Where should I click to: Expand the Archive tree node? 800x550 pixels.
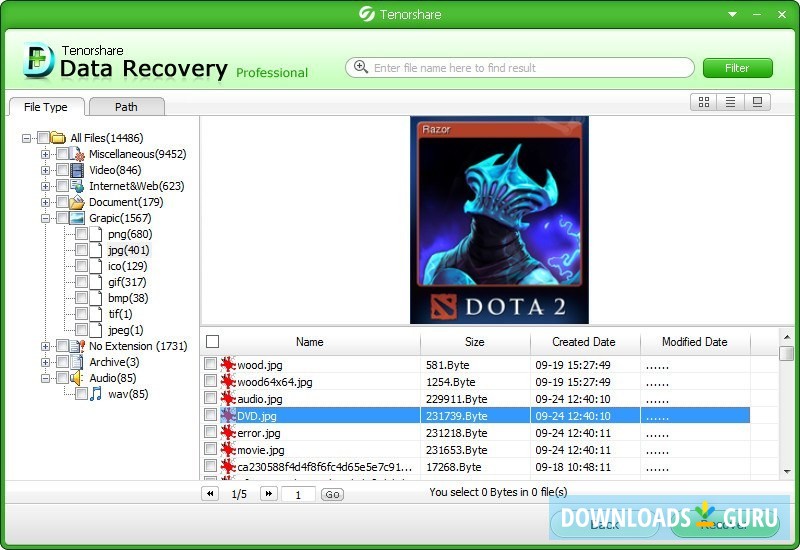tap(45, 362)
